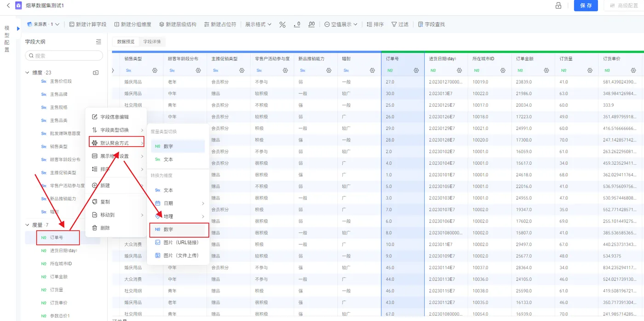The height and width of the screenshot is (321, 644).
Task: Collapse the 维度·23 group
Action: [28, 73]
